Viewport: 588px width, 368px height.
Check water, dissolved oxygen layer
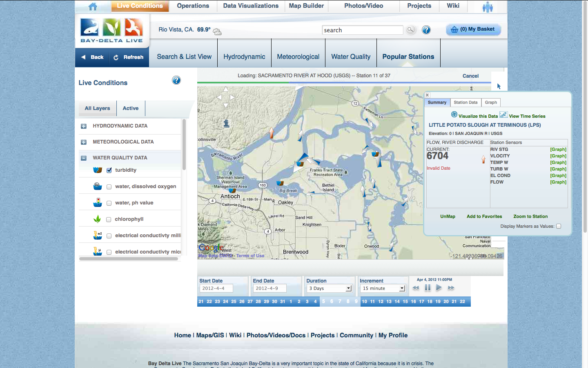pos(109,187)
